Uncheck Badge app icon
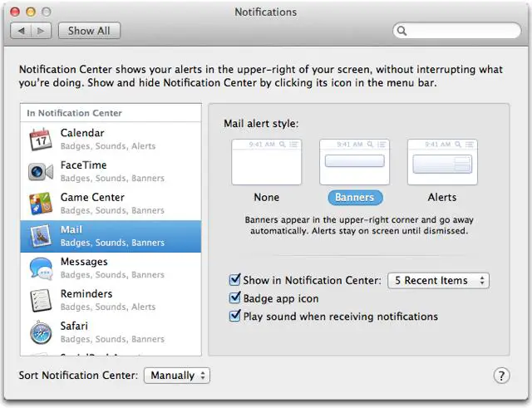The image size is (532, 408). 234,297
